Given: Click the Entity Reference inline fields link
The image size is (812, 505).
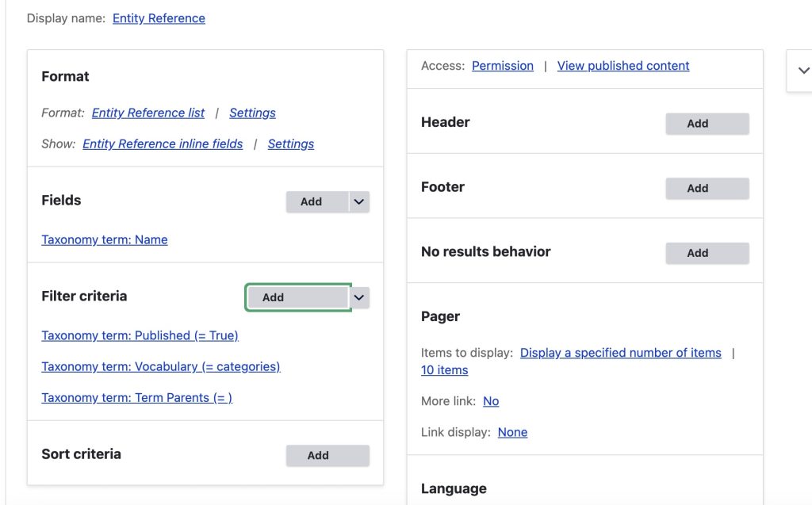Looking at the screenshot, I should [163, 143].
